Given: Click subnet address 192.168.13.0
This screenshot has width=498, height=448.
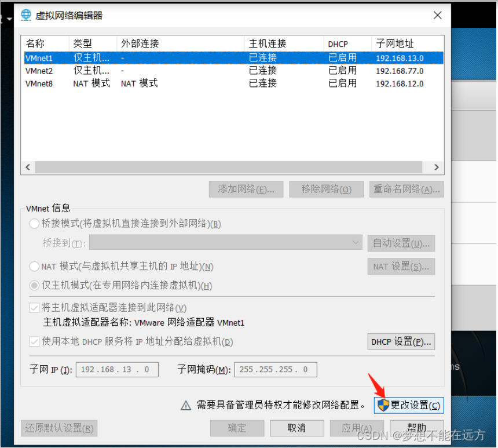Looking at the screenshot, I should point(400,58).
